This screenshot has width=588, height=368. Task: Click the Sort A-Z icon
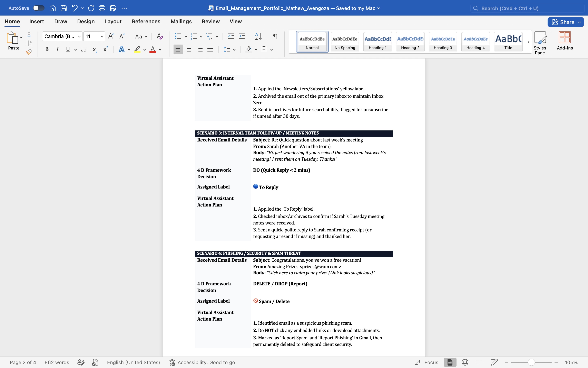tap(258, 37)
